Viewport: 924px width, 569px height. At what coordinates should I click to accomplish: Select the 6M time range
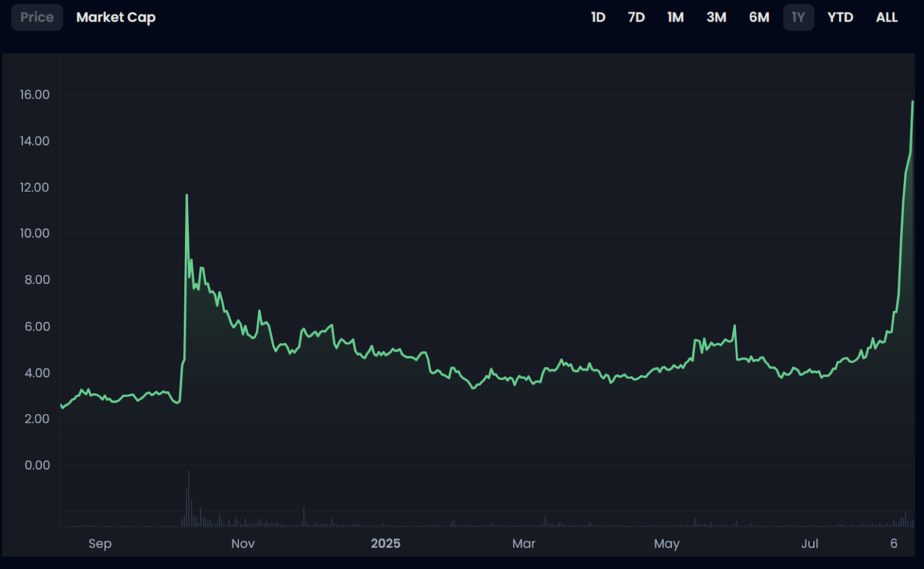coord(758,17)
